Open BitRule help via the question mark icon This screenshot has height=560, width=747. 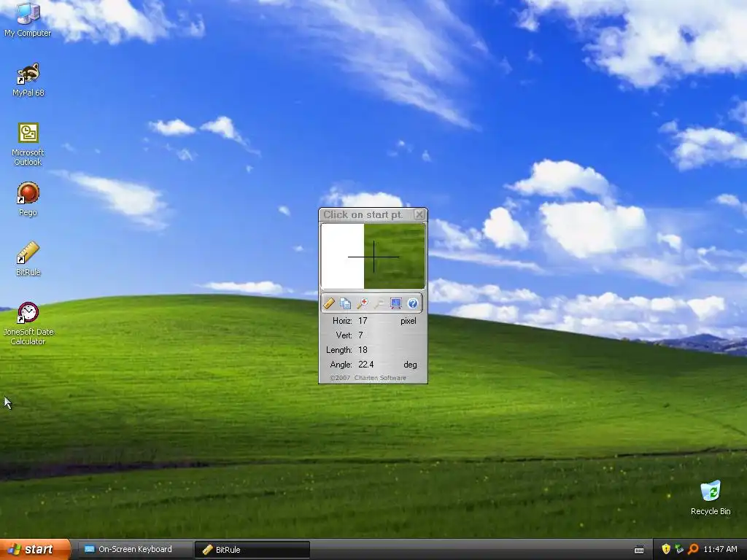pos(413,303)
